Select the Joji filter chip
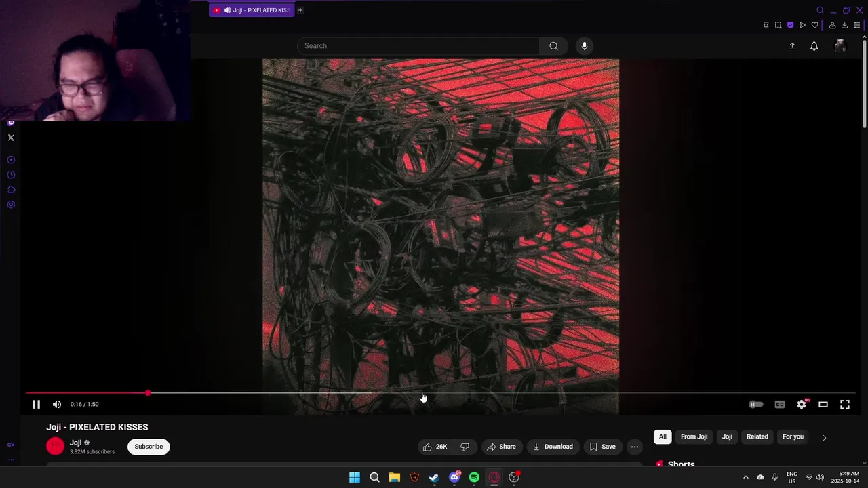This screenshot has height=488, width=868. [x=727, y=436]
